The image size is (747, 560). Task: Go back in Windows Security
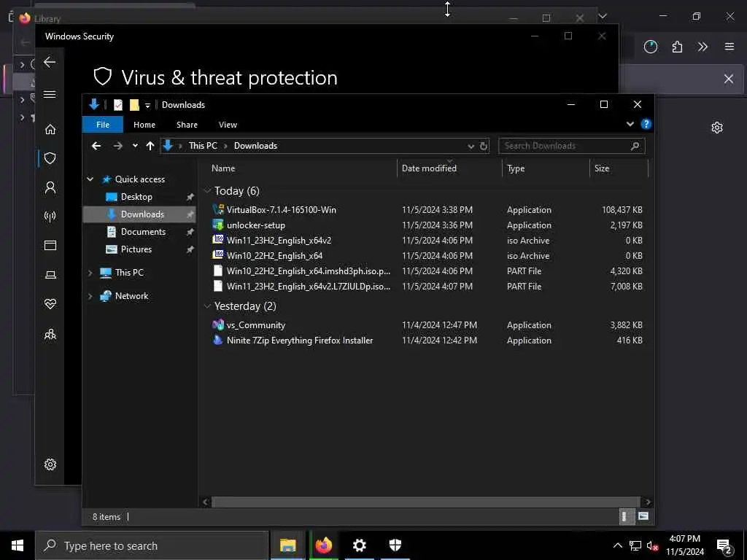(x=50, y=62)
